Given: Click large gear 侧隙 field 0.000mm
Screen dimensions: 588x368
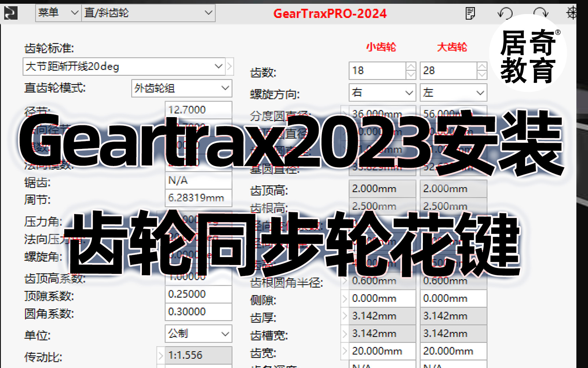Looking at the screenshot, I should 453,299.
